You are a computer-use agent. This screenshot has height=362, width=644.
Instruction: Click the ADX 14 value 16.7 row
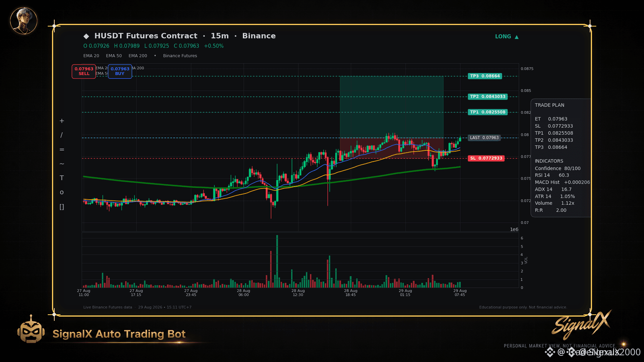553,189
